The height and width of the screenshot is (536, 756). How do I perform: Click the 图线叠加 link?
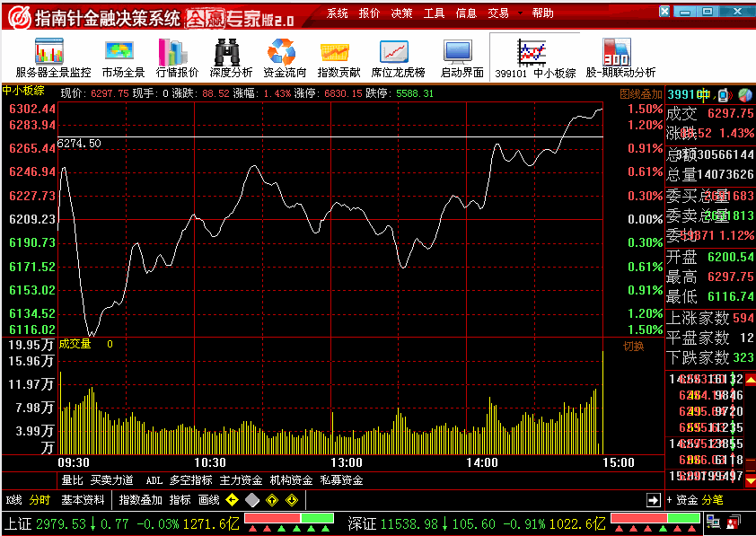(640, 93)
